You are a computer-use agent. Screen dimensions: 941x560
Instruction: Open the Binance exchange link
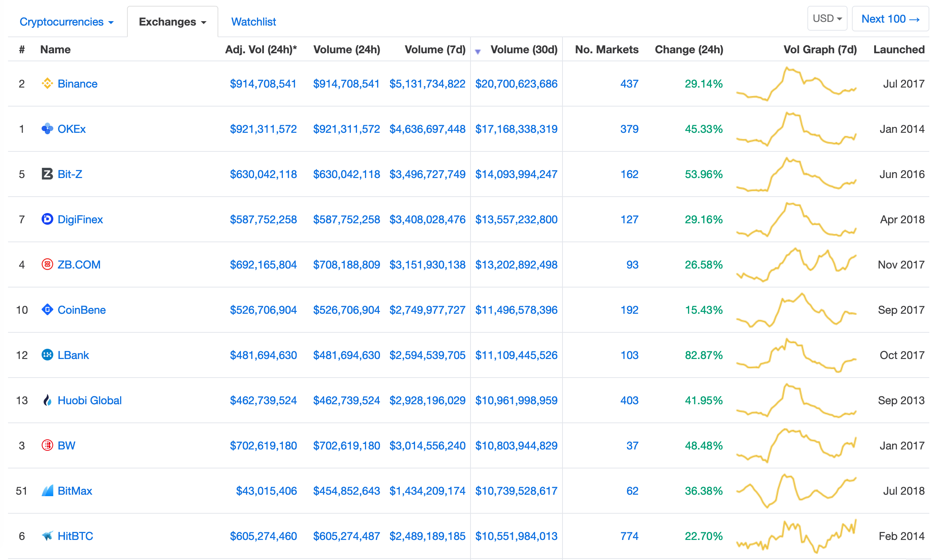(x=77, y=84)
